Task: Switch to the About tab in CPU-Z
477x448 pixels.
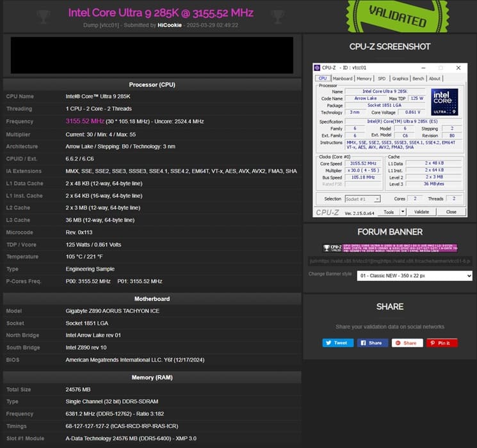Action: click(x=435, y=79)
